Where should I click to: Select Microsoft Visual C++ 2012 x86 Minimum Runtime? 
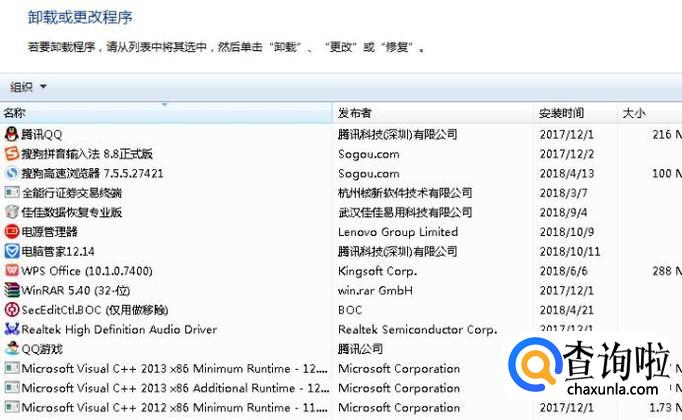pyautogui.click(x=174, y=408)
